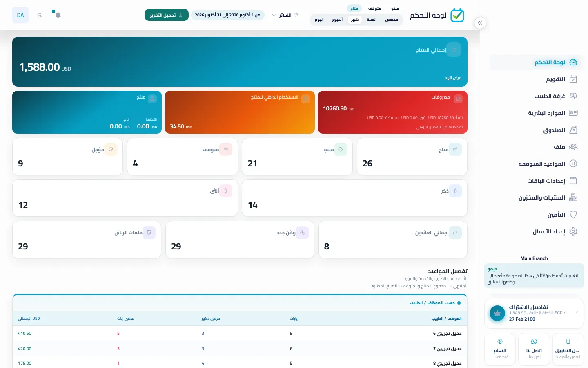
Task: Select the حسب الموظف / الطبيب tab
Action: (x=435, y=303)
